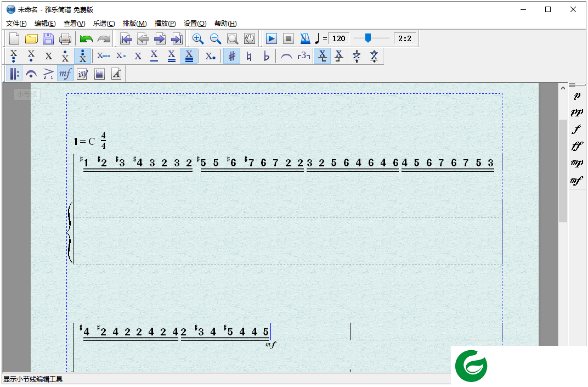588x387 pixels.
Task: Open the 设置(O) menu
Action: pyautogui.click(x=195, y=23)
